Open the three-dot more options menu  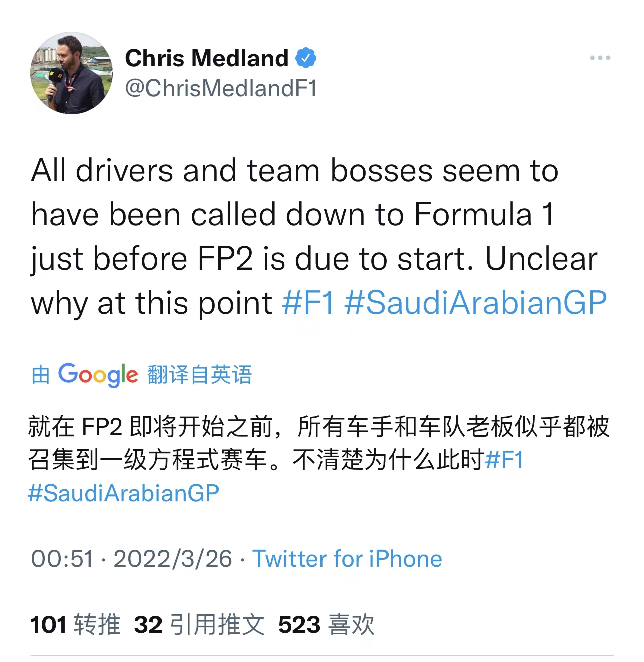coord(600,58)
